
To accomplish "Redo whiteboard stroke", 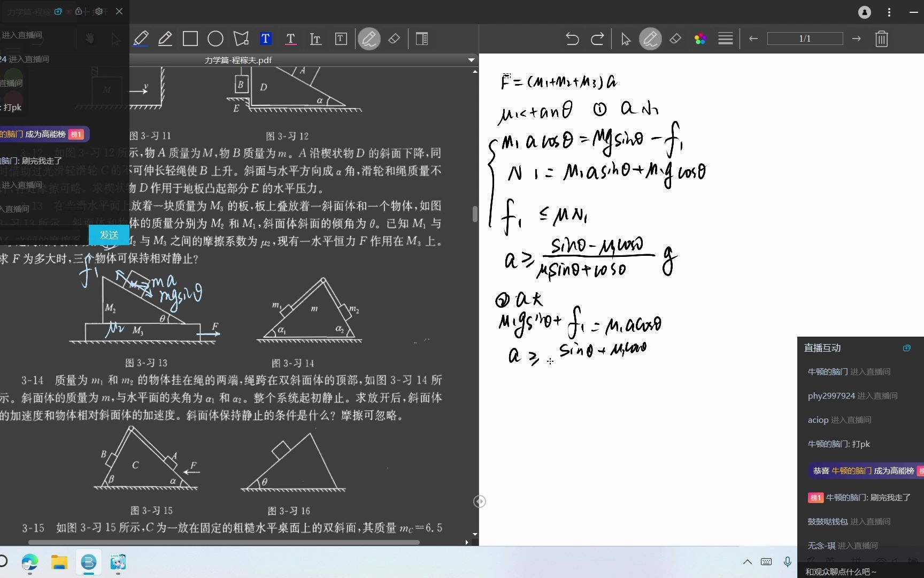I will pyautogui.click(x=597, y=39).
